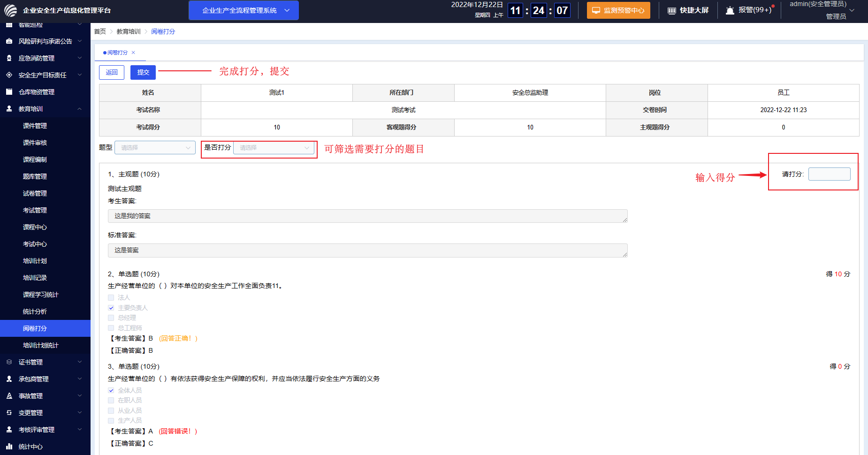The image size is (868, 455).
Task: Click the 承包商管理 sidebar icon
Action: tap(9, 379)
